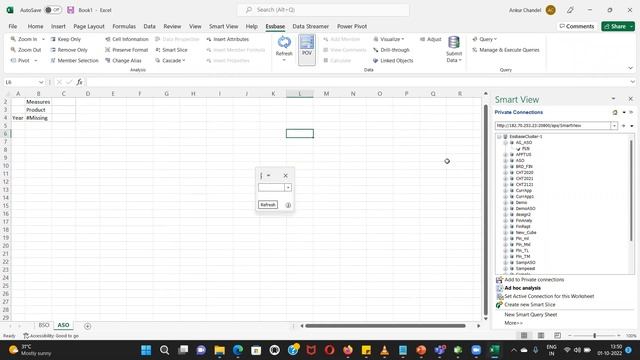Click Share
The width and height of the screenshot is (640, 360).
click(x=618, y=26)
